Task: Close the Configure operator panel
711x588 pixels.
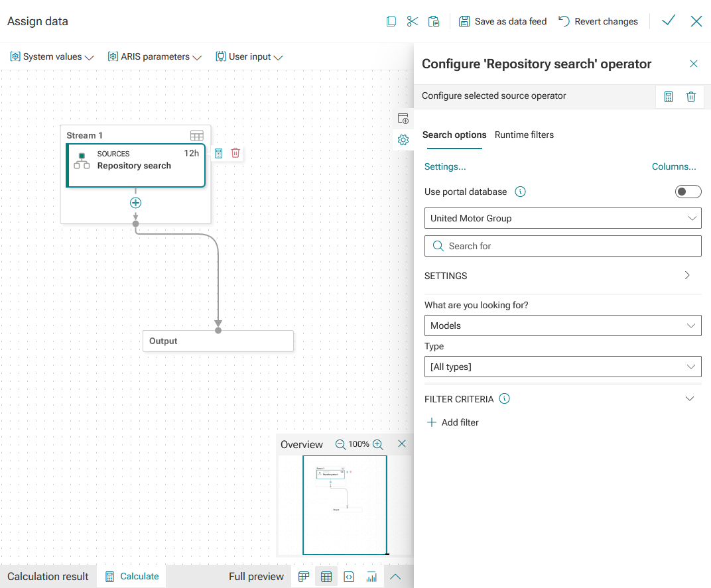Action: tap(693, 64)
